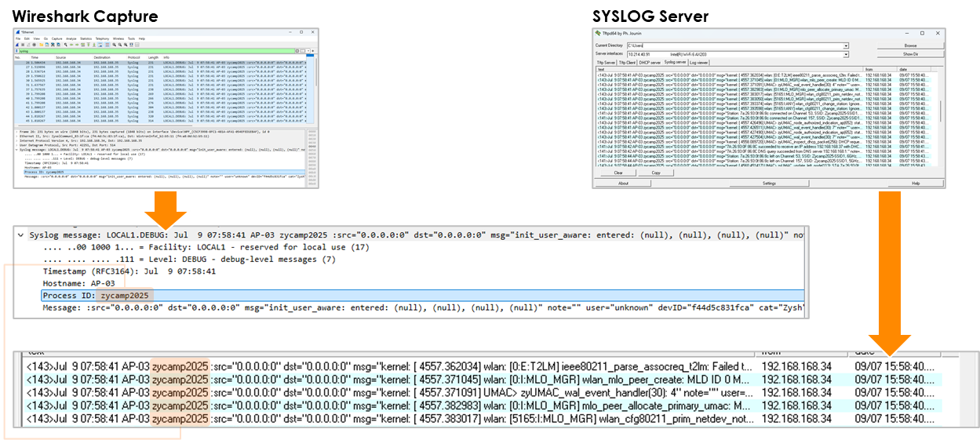Open Settings button in Tftpd64
Viewport: 980px width, 440px height.
pos(769,183)
